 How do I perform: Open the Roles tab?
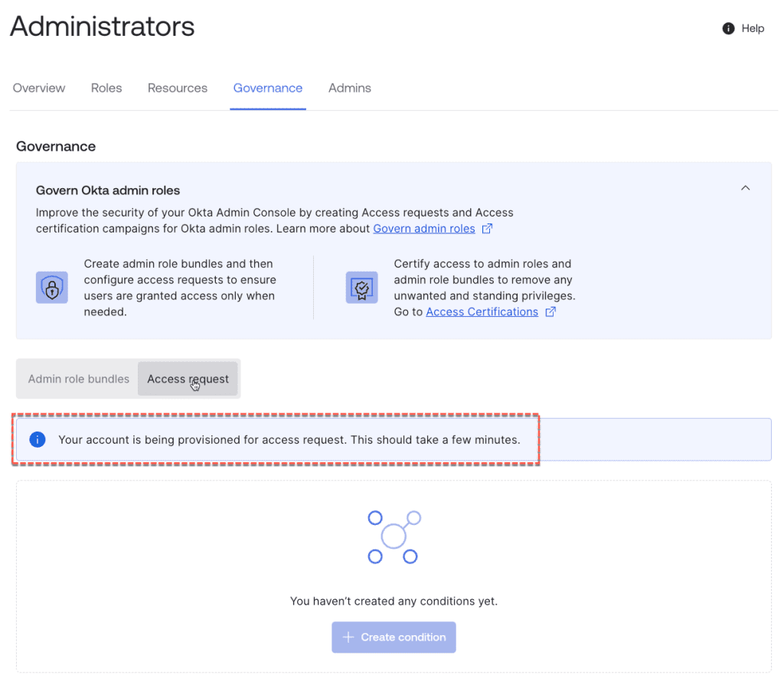(x=106, y=88)
